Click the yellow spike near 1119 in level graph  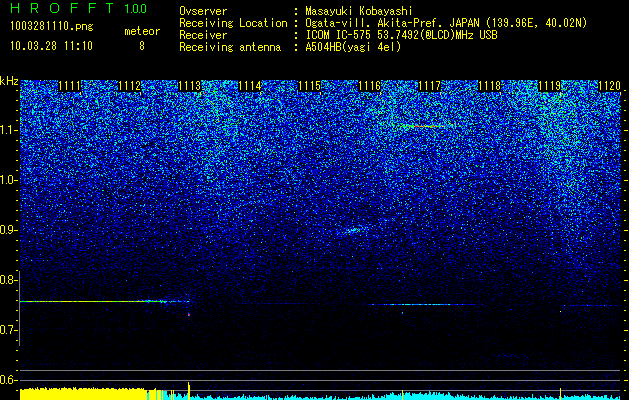pos(560,393)
